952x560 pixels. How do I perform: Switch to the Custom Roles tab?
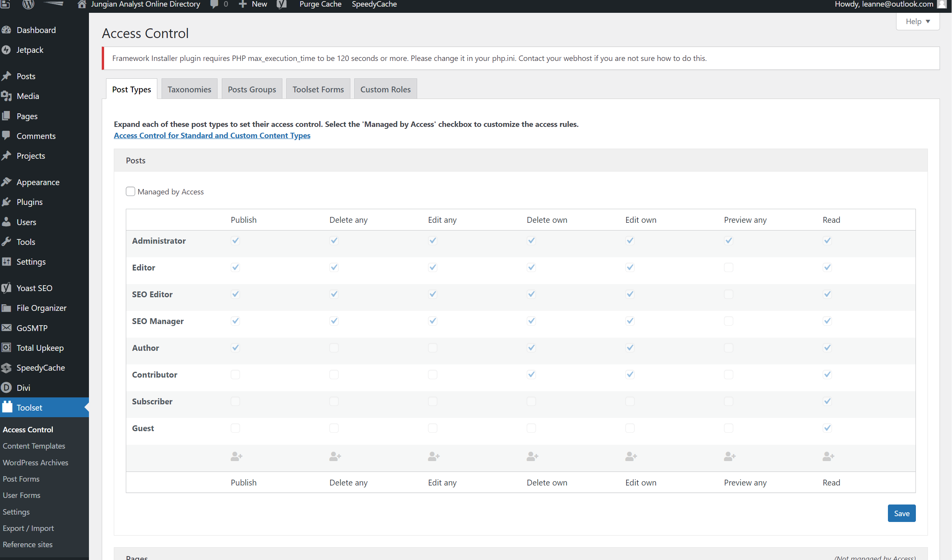point(385,88)
